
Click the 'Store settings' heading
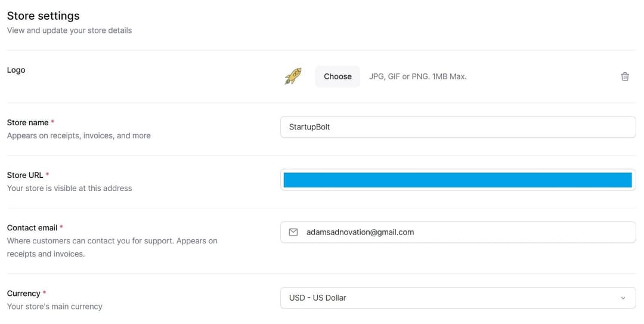point(43,16)
